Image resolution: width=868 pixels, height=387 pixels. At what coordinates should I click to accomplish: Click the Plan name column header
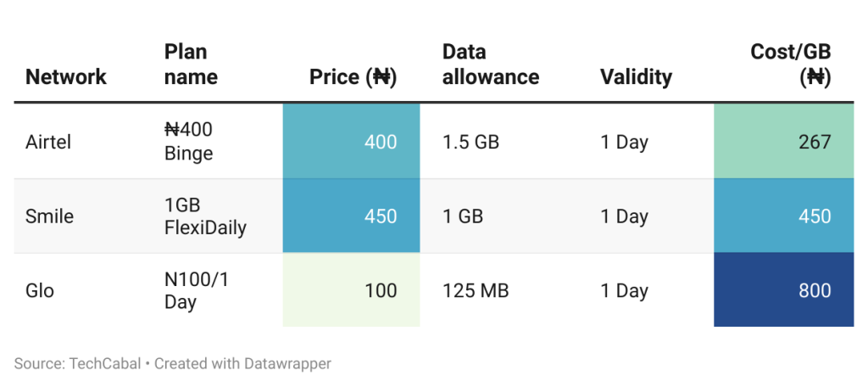191,64
